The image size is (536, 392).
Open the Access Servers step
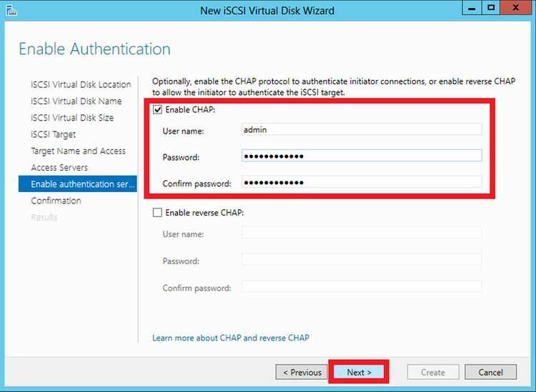[x=59, y=168]
